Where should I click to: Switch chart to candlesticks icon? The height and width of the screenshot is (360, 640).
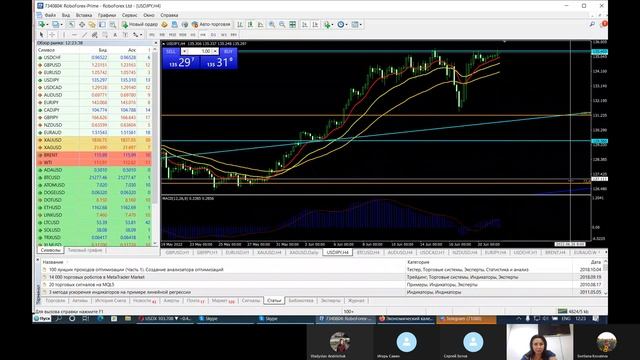point(250,24)
